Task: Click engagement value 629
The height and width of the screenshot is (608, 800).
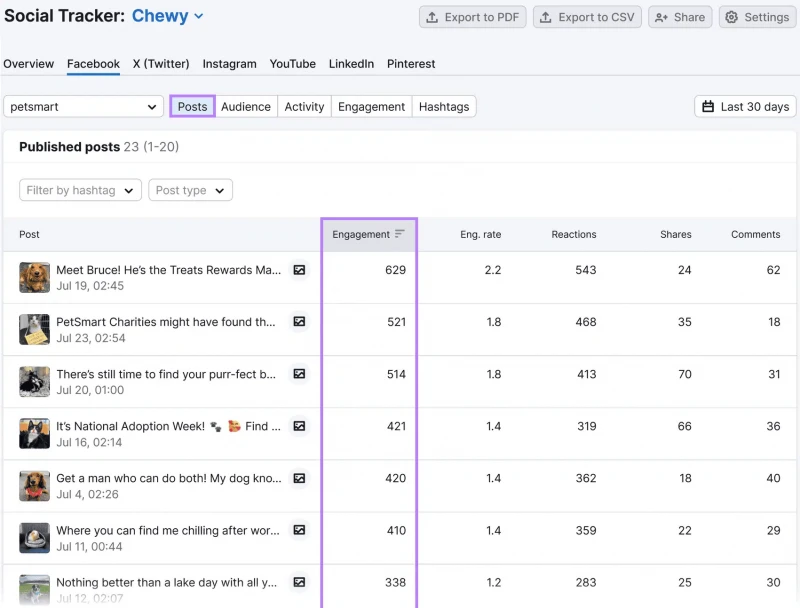Action: (395, 270)
